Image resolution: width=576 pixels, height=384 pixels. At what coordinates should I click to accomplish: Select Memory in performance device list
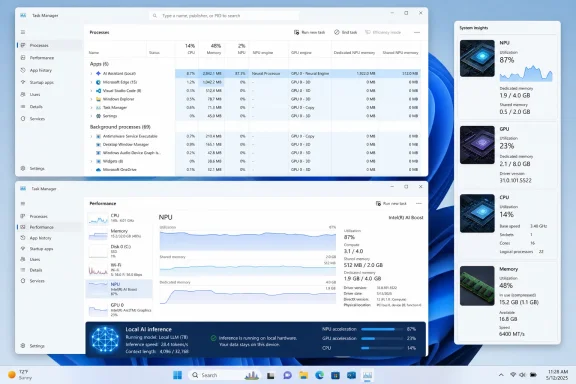pos(119,234)
